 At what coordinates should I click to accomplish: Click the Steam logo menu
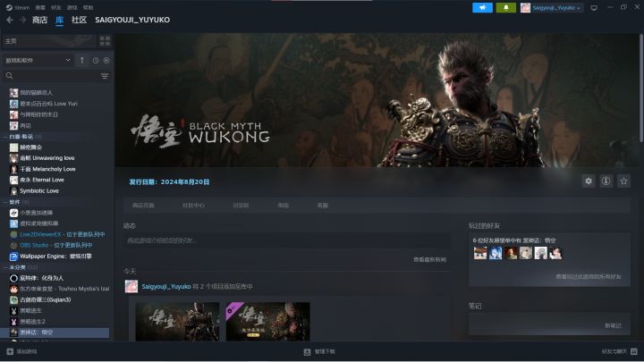(x=17, y=7)
